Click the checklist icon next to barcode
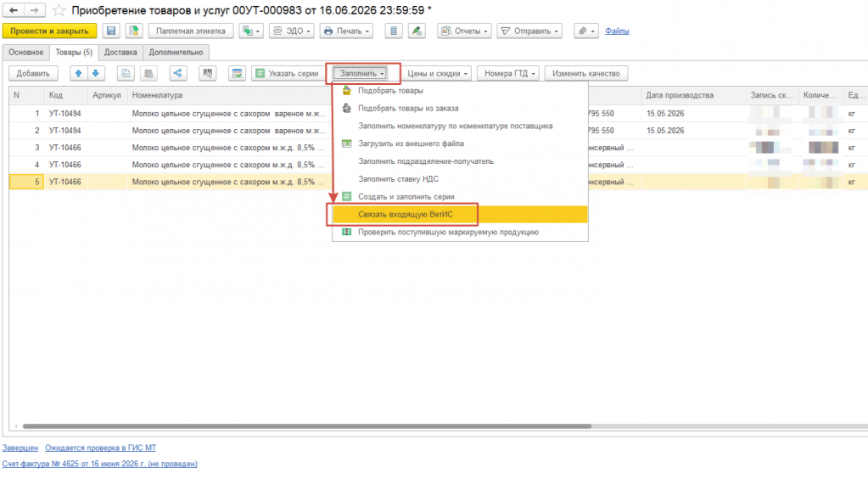The height and width of the screenshot is (490, 868). click(237, 73)
